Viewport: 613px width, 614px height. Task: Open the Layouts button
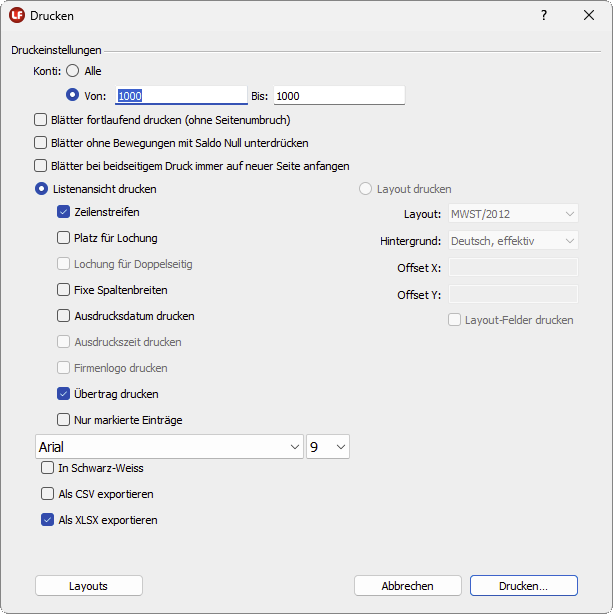tap(89, 586)
